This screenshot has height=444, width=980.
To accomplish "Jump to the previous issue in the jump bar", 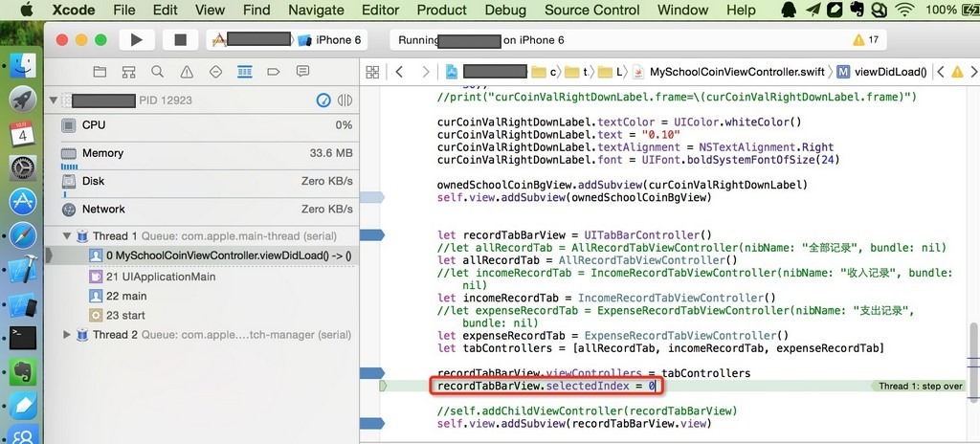I will (x=941, y=72).
